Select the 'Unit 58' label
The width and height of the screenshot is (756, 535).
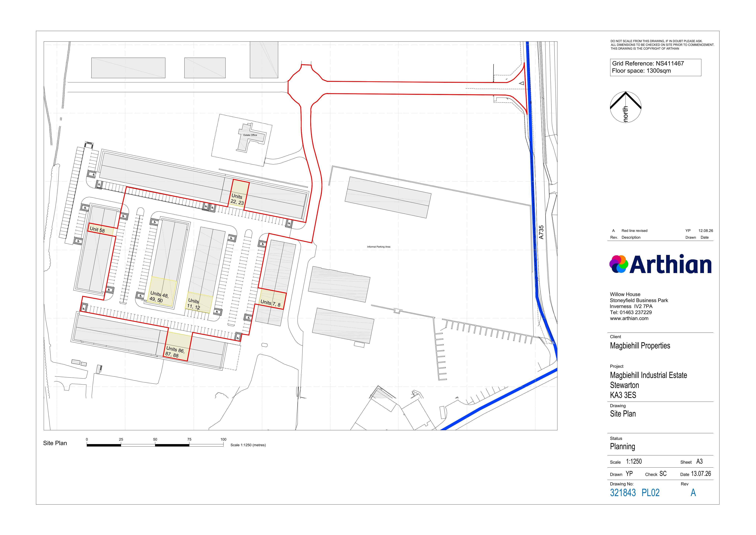(97, 229)
